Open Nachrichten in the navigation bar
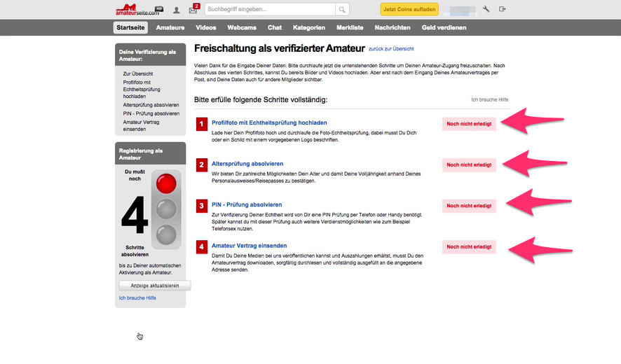 click(393, 28)
